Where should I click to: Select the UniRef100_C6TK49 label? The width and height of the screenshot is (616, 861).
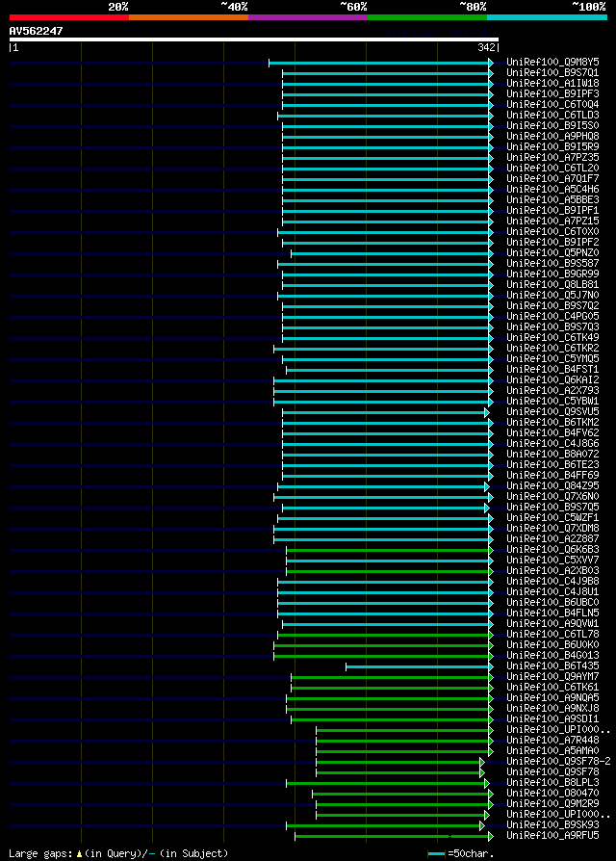coord(552,338)
